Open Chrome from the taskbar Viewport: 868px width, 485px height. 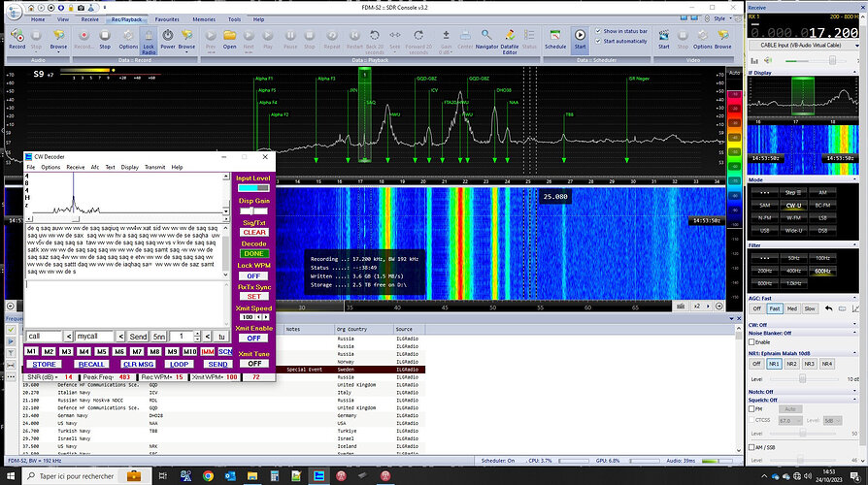[208, 475]
